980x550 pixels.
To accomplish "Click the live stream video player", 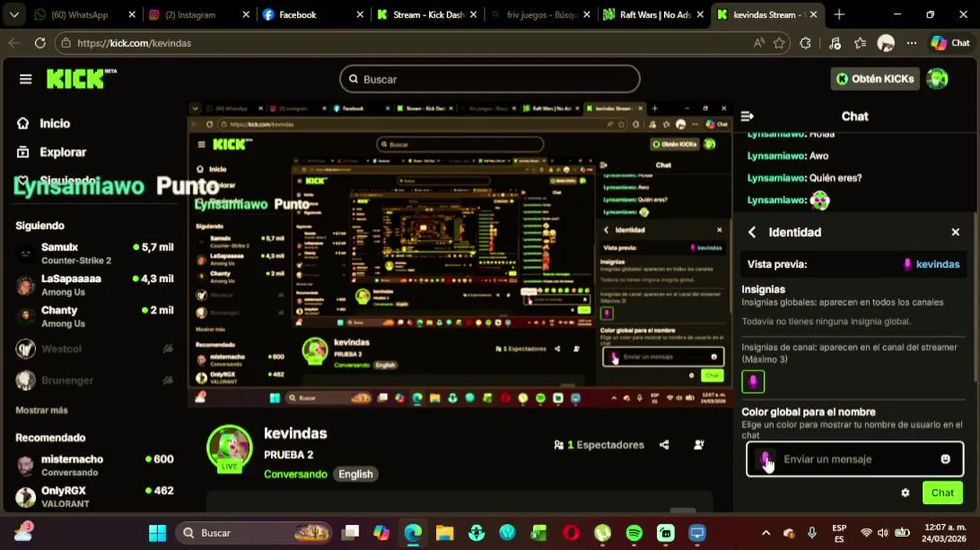I will pos(459,253).
